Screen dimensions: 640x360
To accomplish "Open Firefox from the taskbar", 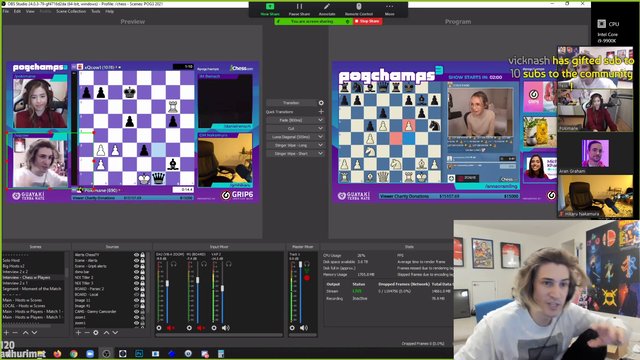I will 57,353.
